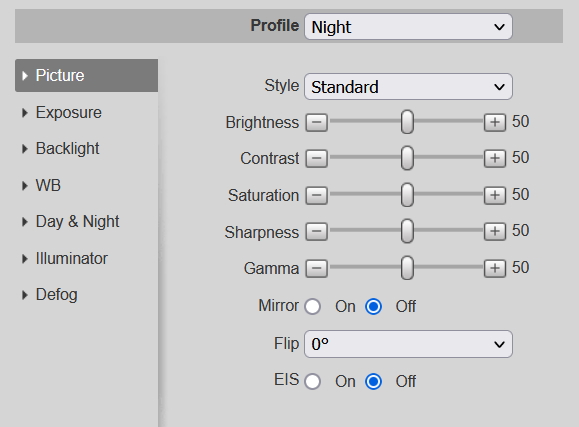The height and width of the screenshot is (427, 579).
Task: Decrease Gamma using the minus icon
Action: click(316, 268)
